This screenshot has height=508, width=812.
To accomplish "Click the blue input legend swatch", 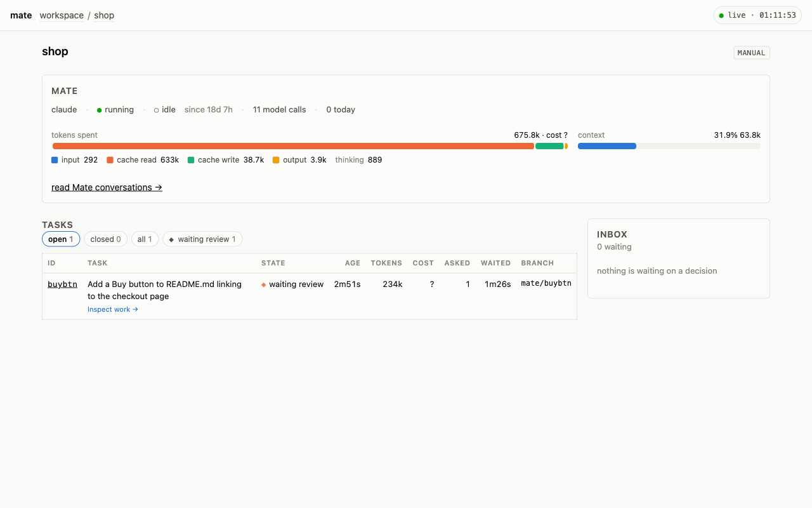I will (55, 160).
